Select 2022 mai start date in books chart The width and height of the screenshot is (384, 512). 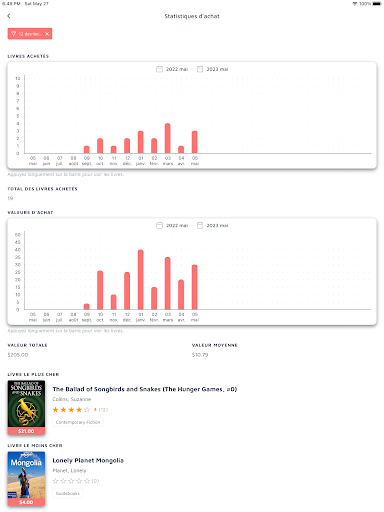[x=177, y=69]
